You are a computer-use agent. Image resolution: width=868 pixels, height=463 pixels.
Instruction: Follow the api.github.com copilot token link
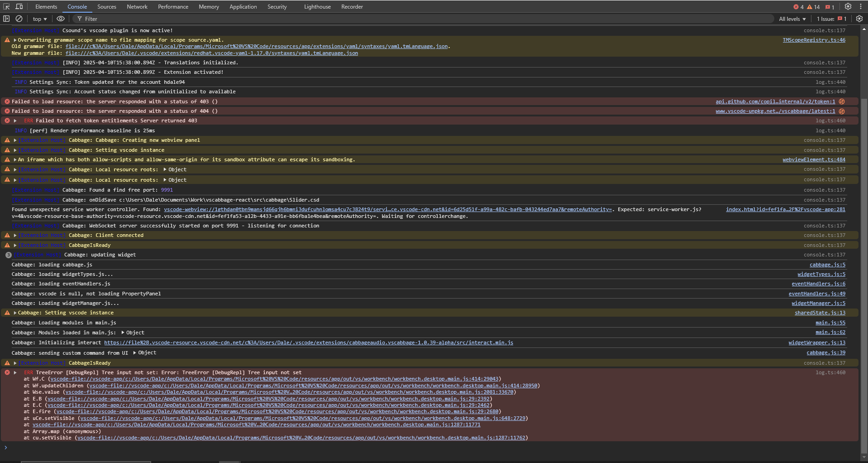775,101
